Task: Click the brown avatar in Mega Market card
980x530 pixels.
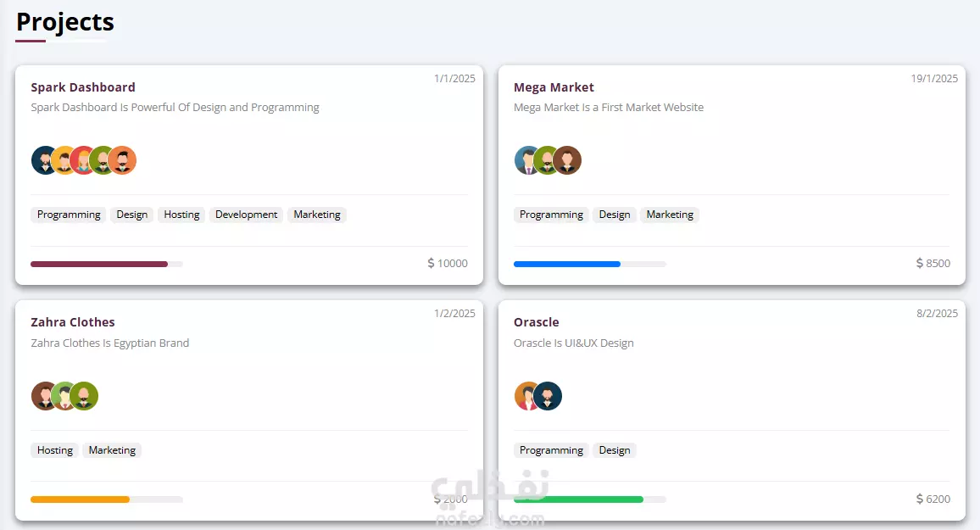Action: coord(567,160)
